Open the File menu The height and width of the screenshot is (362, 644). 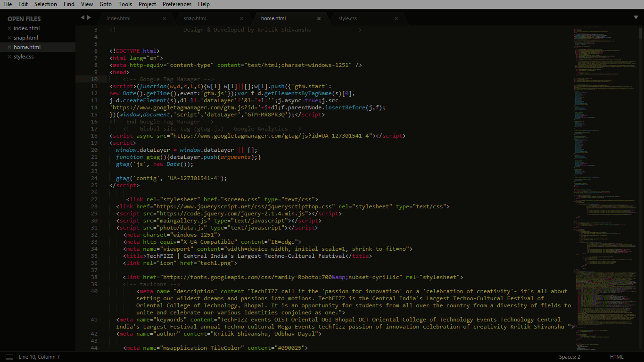click(x=8, y=4)
